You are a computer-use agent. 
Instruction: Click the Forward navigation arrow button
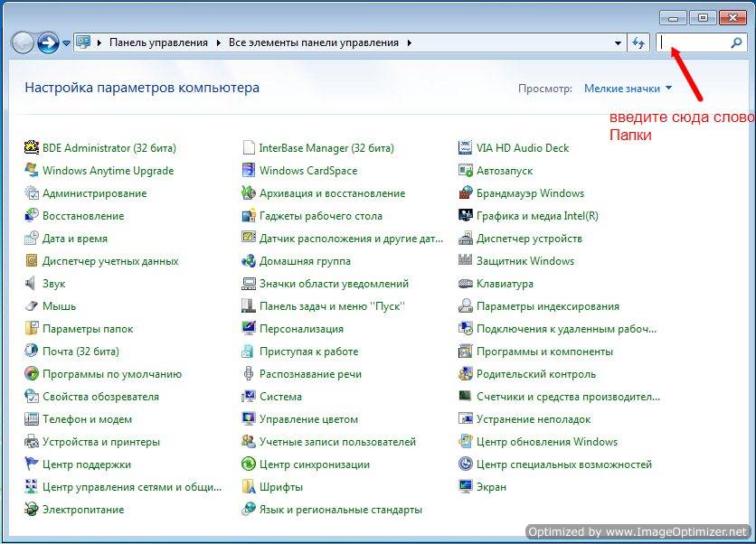48,42
